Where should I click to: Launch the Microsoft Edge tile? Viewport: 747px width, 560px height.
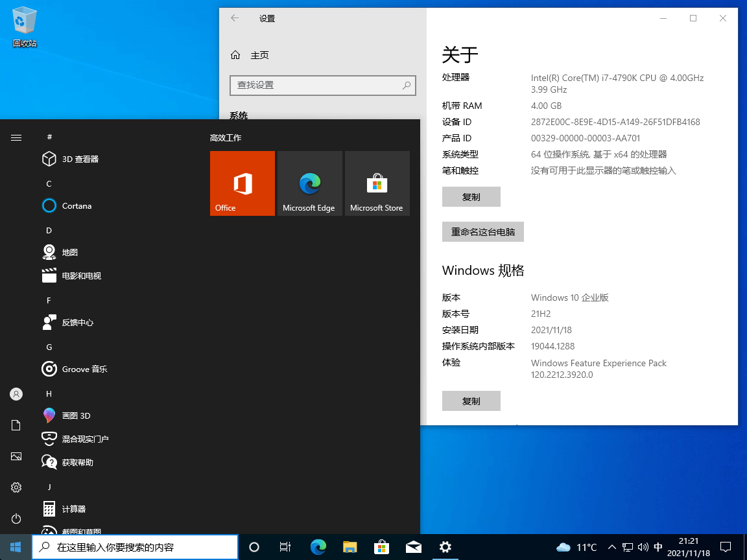coord(309,183)
